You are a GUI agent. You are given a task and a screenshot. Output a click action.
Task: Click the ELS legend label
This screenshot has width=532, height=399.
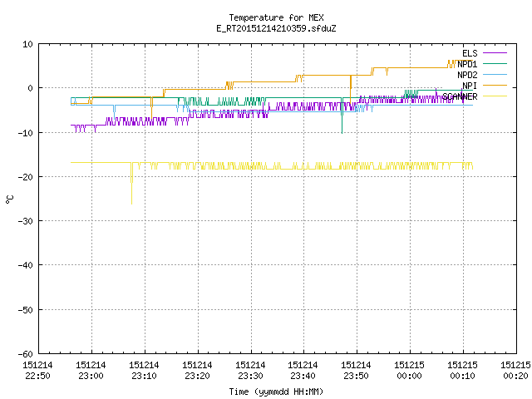[470, 53]
